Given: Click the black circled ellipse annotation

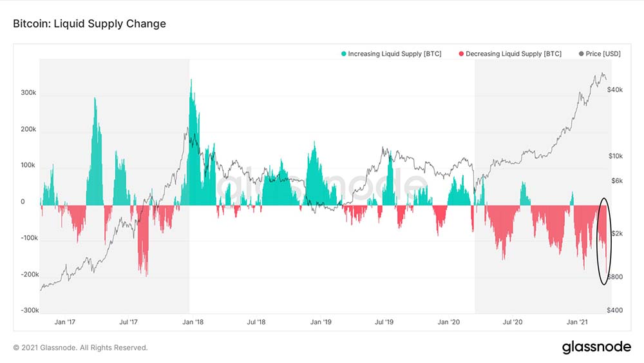Looking at the screenshot, I should click(604, 241).
